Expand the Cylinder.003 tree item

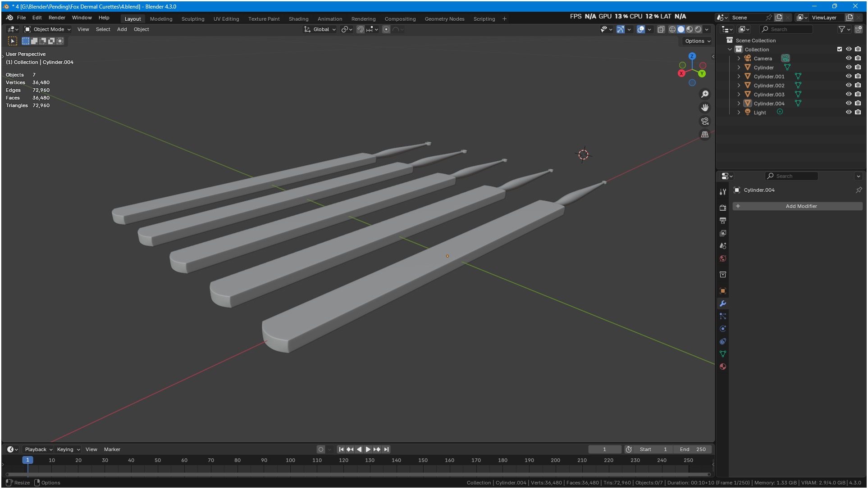tap(739, 94)
